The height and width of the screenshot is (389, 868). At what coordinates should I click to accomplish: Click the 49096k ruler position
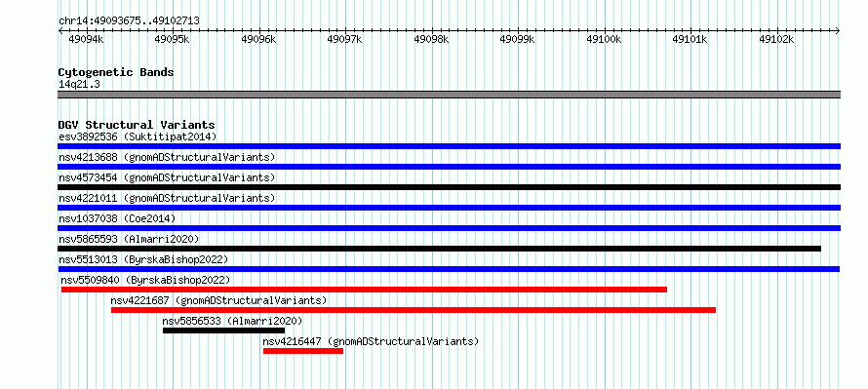258,40
